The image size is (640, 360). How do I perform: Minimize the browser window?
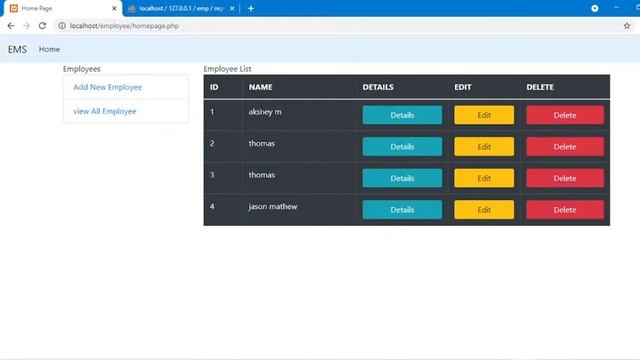tap(616, 8)
